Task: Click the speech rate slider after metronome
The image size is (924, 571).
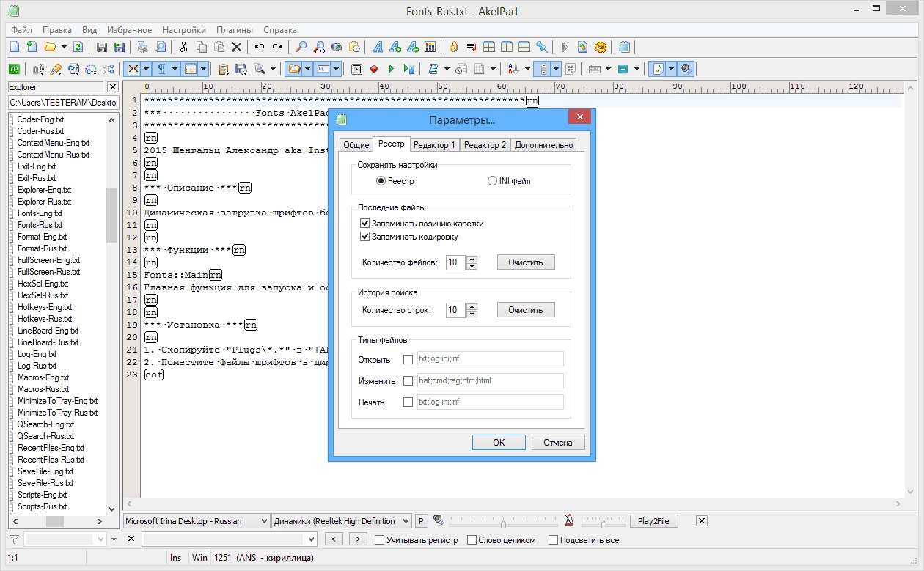Action: point(604,522)
